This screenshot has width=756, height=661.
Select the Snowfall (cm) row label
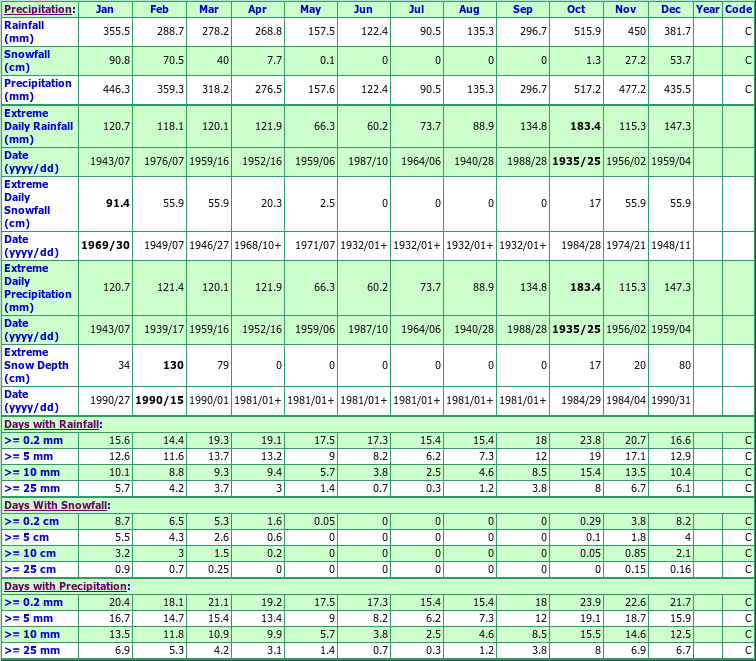pos(26,60)
